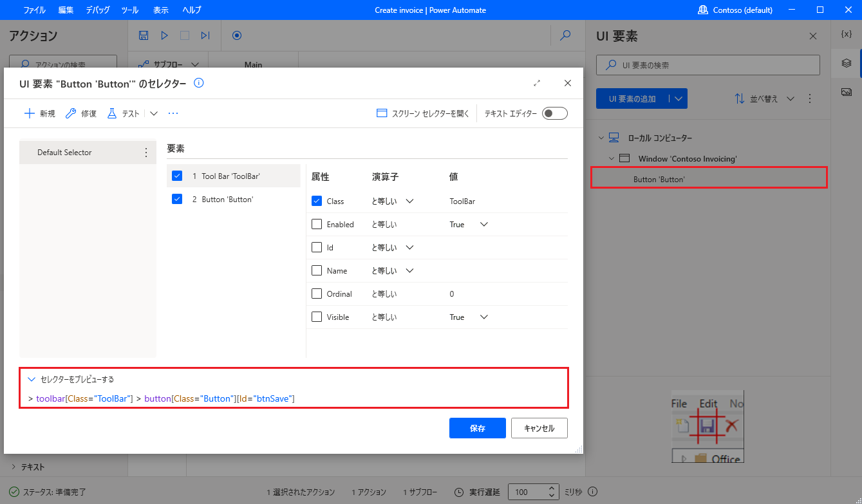Open the images pane icon

coord(847,92)
